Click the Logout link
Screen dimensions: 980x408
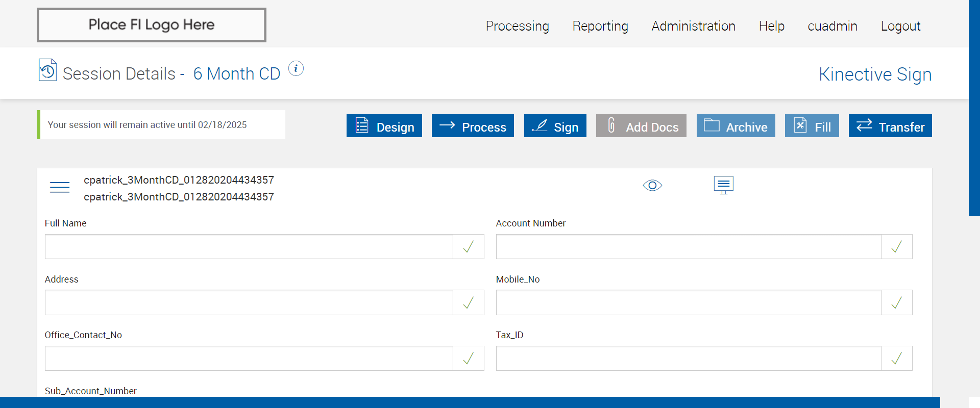pos(900,26)
